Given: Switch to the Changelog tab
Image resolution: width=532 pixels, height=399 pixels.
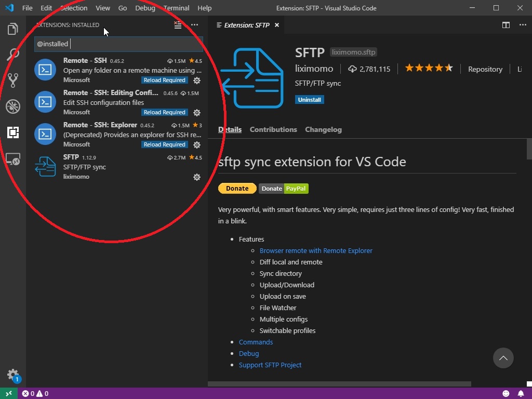Looking at the screenshot, I should [323, 129].
